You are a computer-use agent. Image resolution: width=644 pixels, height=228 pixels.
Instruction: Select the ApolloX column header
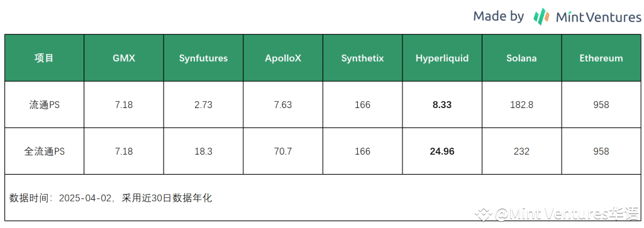[x=283, y=58]
